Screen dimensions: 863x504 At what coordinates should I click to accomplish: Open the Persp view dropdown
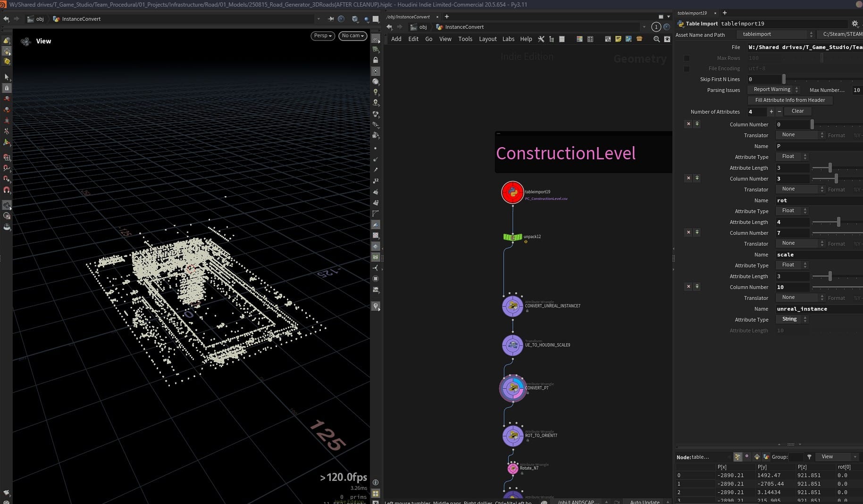pos(322,35)
